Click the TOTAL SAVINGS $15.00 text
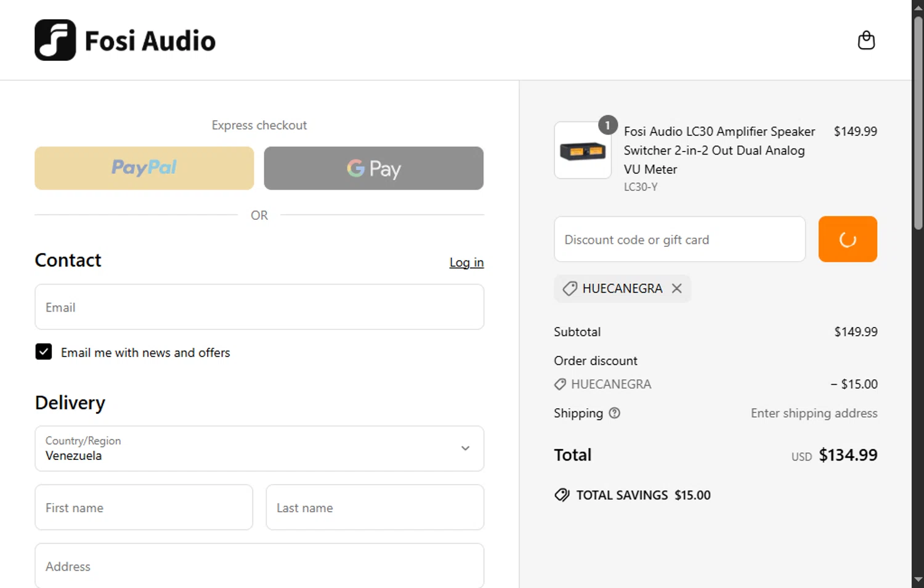The width and height of the screenshot is (924, 588). pyautogui.click(x=643, y=495)
